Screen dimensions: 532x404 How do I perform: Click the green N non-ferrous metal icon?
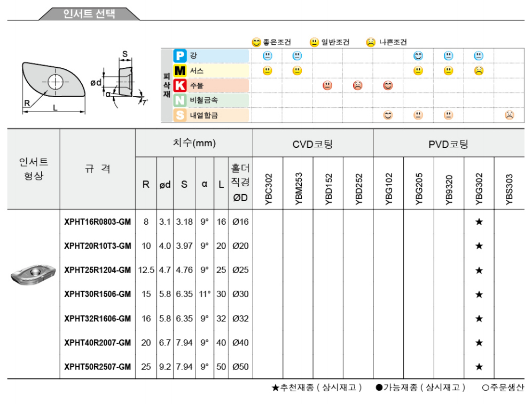180,100
